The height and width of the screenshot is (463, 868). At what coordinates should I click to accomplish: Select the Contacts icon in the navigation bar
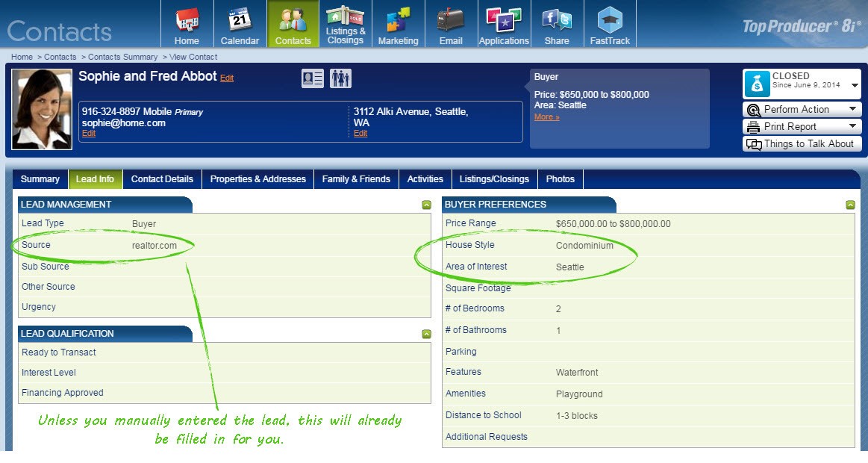click(293, 23)
